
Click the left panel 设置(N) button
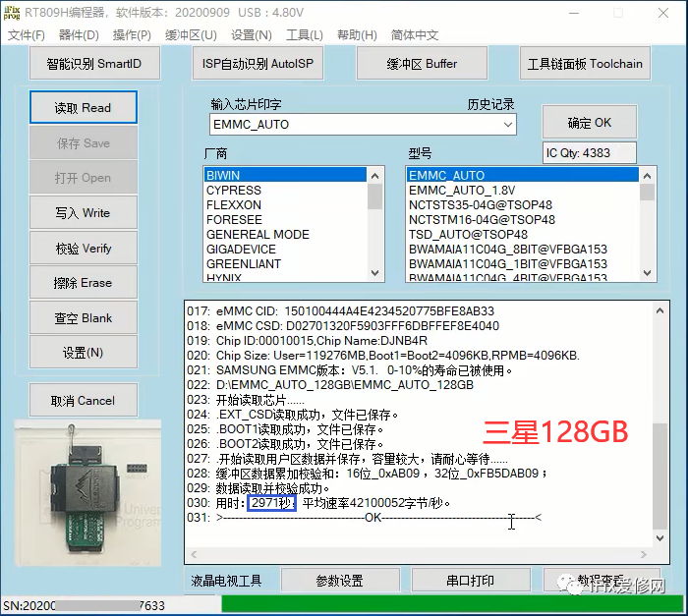click(x=84, y=353)
